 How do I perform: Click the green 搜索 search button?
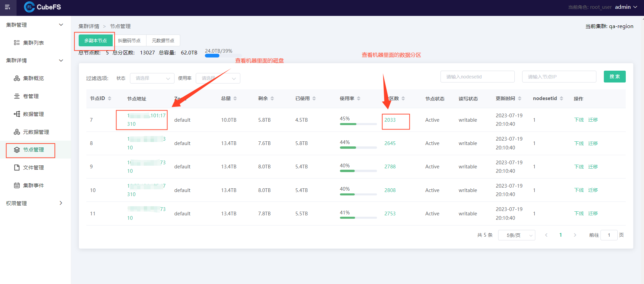click(x=614, y=77)
